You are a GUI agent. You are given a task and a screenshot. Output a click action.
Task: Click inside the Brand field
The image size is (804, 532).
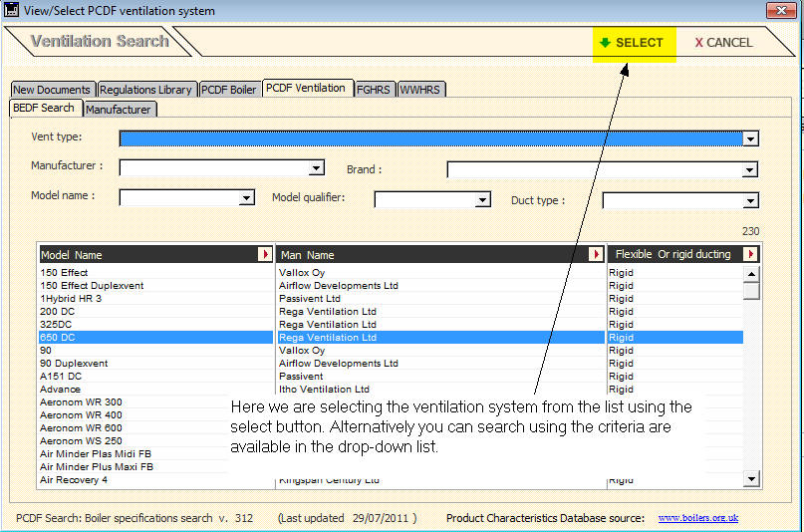[x=595, y=170]
